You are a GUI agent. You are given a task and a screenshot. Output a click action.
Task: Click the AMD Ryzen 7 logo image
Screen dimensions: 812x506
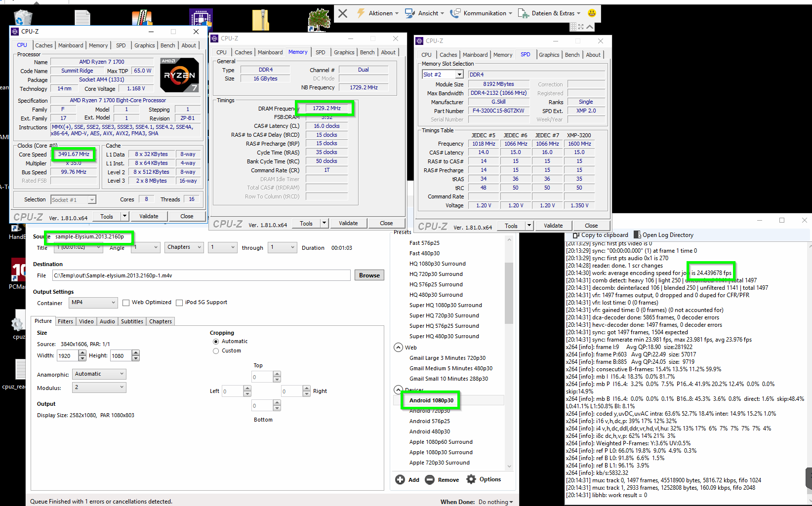pos(179,75)
